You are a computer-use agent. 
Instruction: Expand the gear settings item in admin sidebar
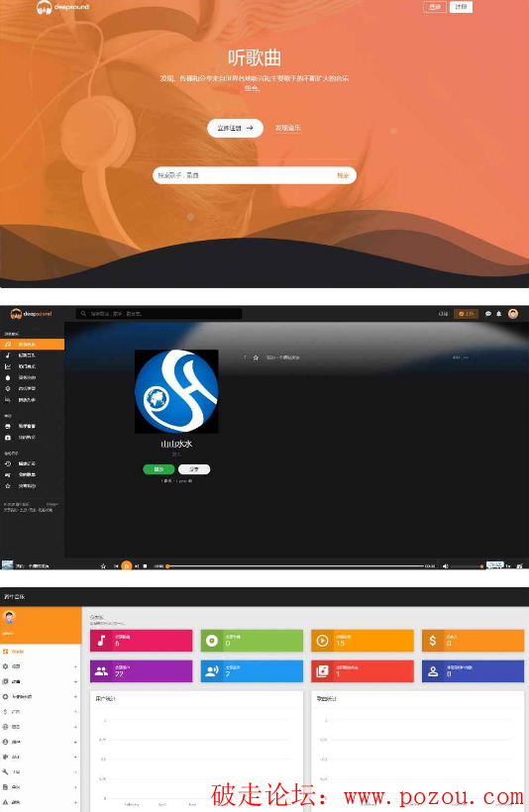point(40,666)
